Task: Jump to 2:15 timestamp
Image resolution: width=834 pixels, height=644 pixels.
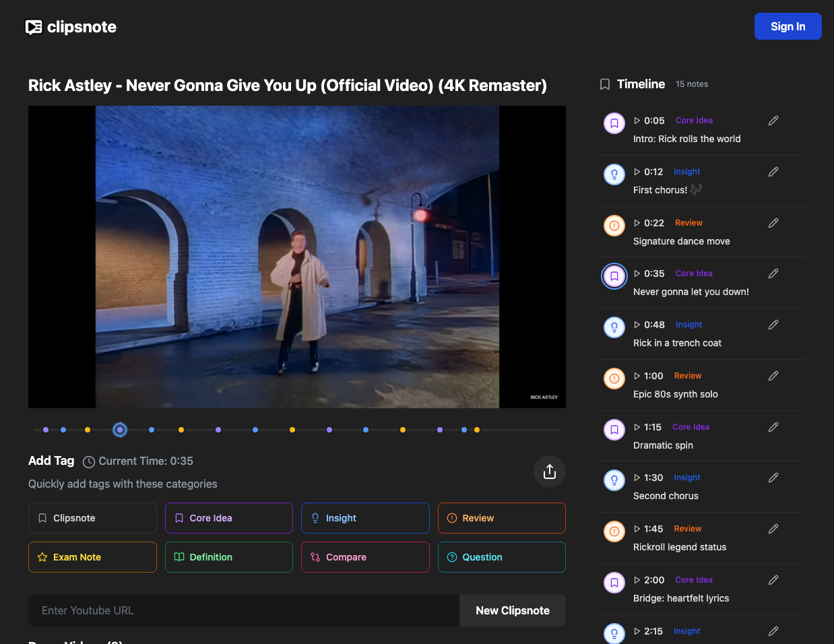Action: (648, 631)
